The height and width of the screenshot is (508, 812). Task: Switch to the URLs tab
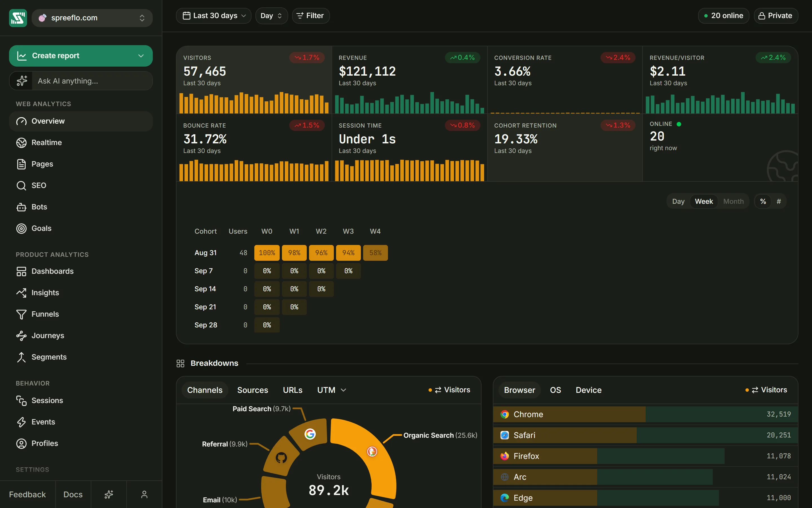[293, 390]
